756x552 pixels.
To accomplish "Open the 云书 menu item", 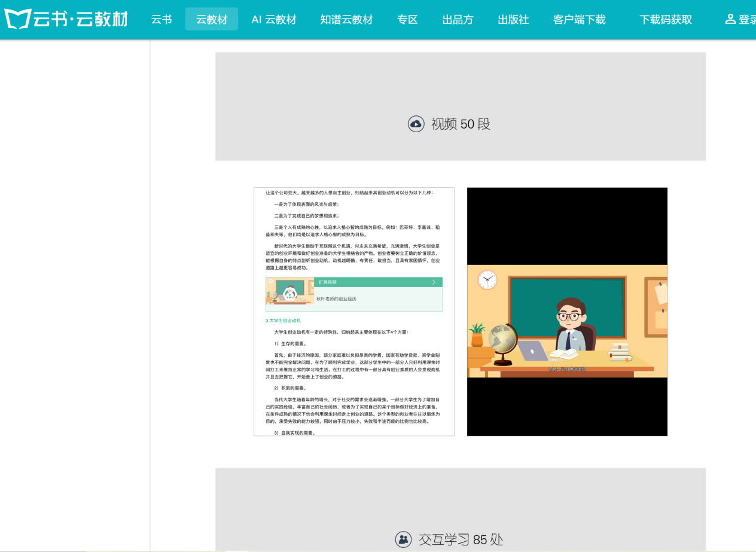I will (161, 20).
